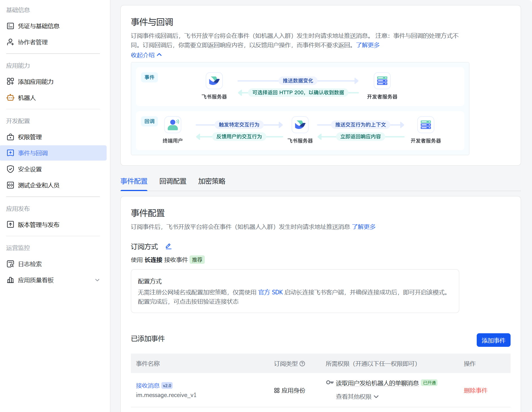Click the 已开通 status badge

tap(429, 383)
